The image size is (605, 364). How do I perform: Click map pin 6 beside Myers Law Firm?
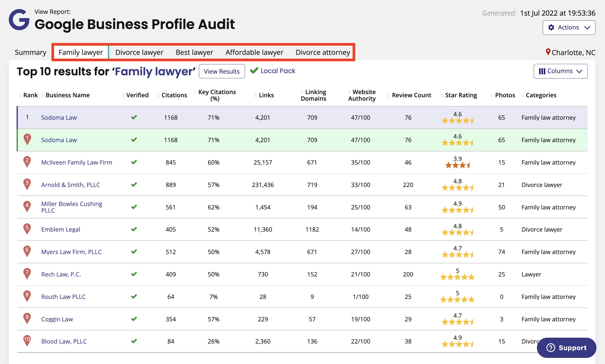tap(27, 251)
